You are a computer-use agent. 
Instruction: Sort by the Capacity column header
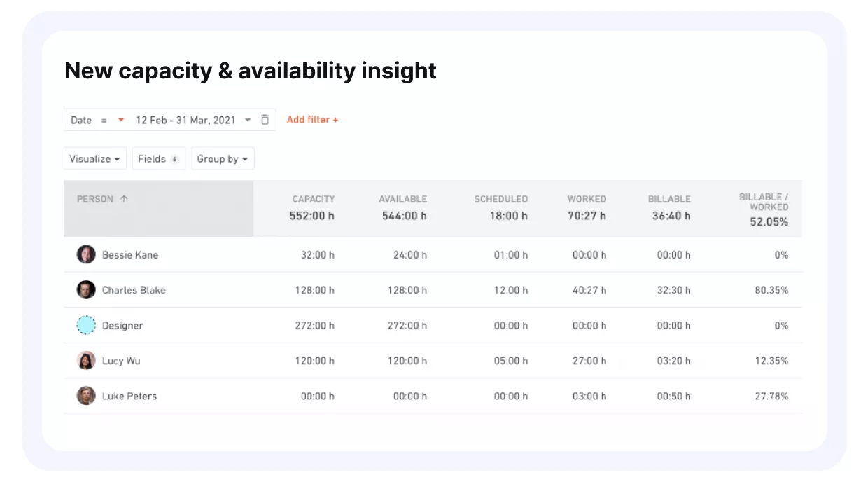pyautogui.click(x=313, y=199)
